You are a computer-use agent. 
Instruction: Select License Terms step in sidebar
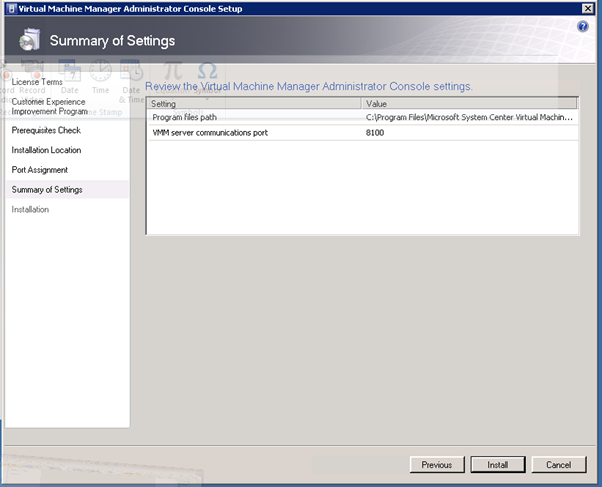coord(37,82)
